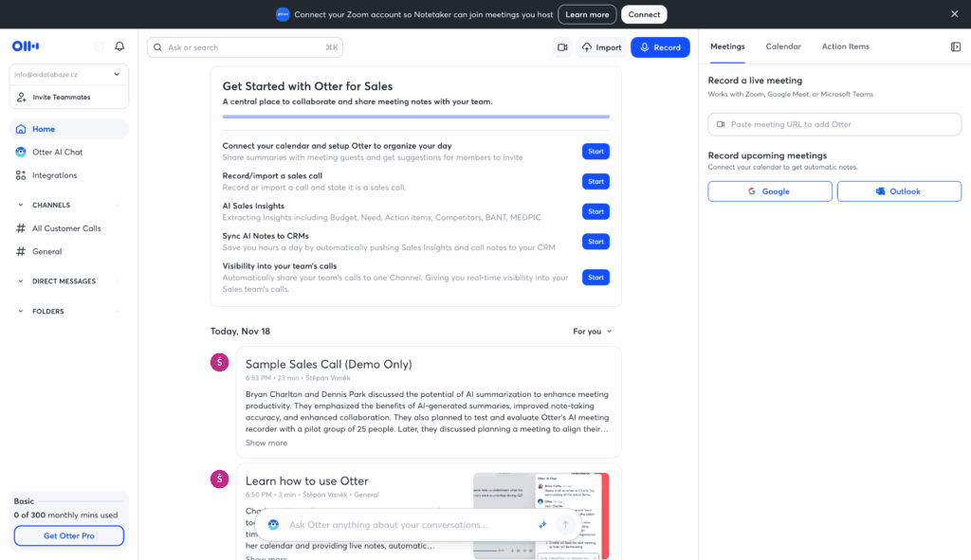Open the For you filter dropdown
Viewport: 971px width, 560px height.
point(593,332)
